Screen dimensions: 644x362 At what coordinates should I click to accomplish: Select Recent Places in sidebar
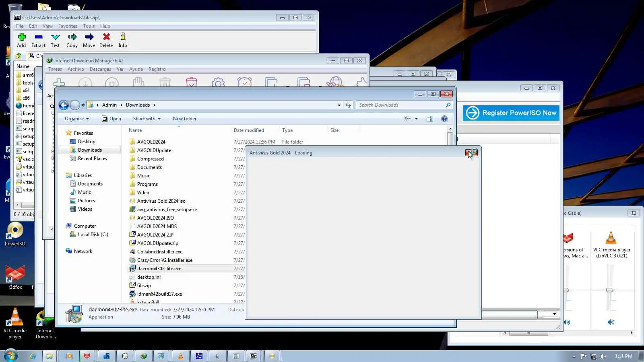[x=93, y=158]
